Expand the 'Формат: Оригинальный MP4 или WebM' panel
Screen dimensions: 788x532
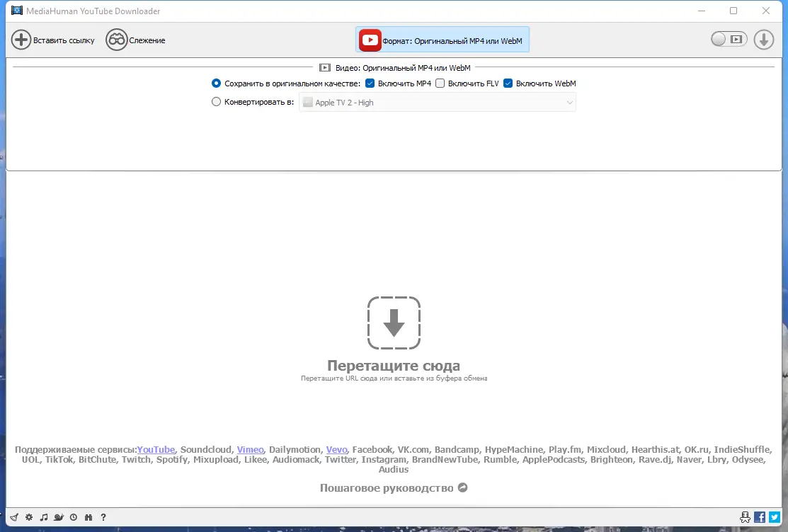[442, 40]
